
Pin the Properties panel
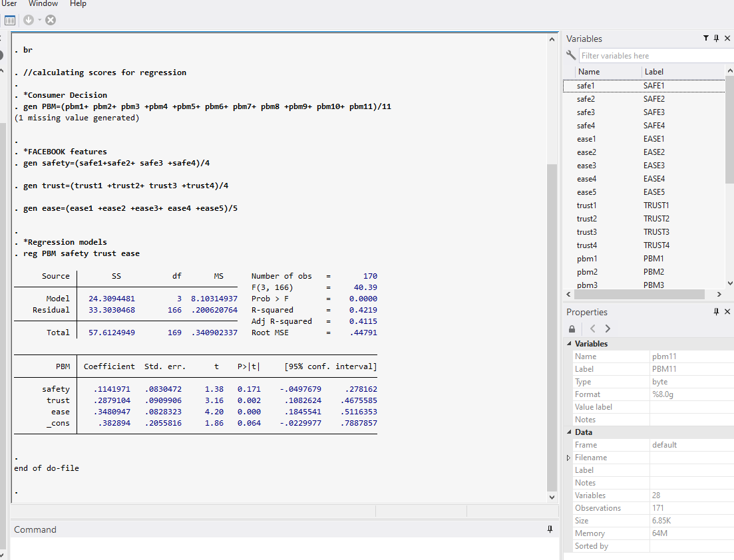(x=717, y=312)
